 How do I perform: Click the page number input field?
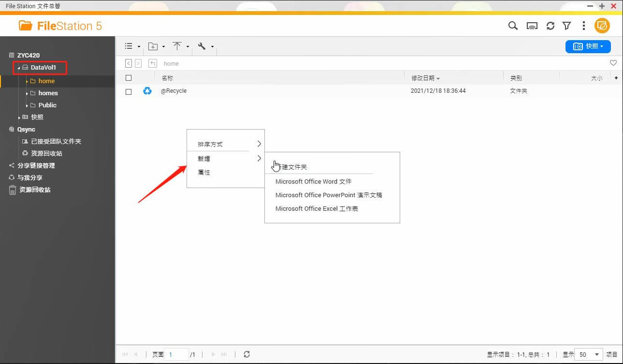[x=176, y=354]
